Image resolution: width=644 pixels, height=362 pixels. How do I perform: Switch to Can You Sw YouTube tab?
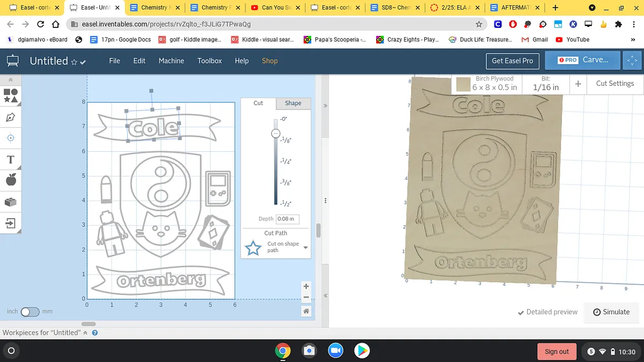point(275,8)
